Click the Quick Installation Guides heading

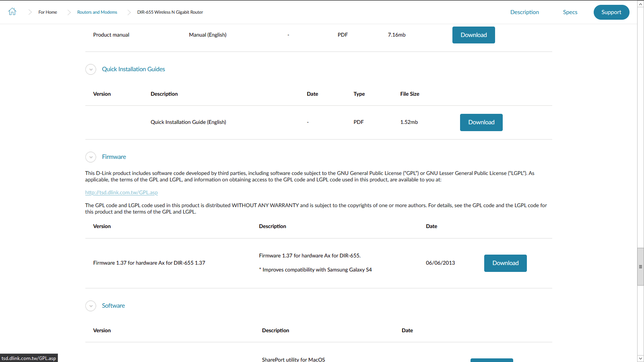click(x=133, y=69)
